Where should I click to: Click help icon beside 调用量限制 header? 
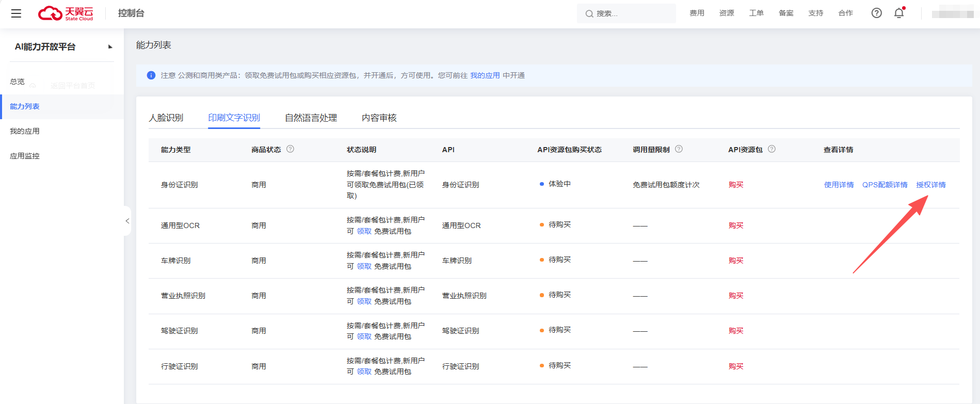tap(679, 149)
